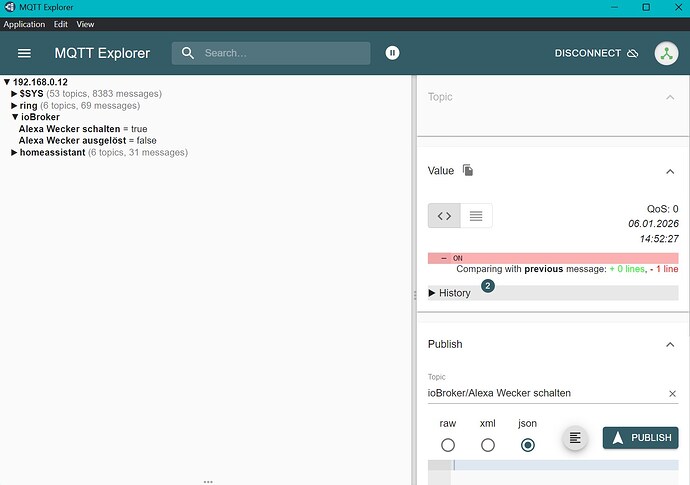Image resolution: width=690 pixels, height=485 pixels.
Task: Collapse the Publish panel chevron
Action: point(670,345)
